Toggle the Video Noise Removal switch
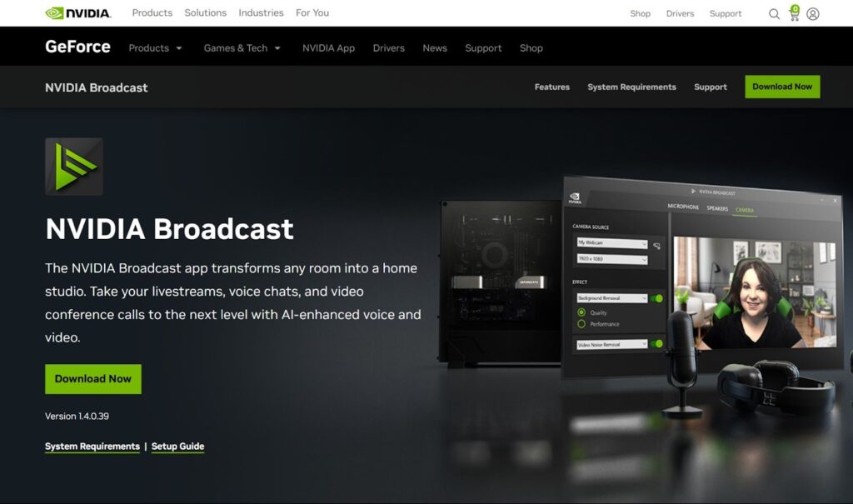This screenshot has height=504, width=853. [x=656, y=343]
